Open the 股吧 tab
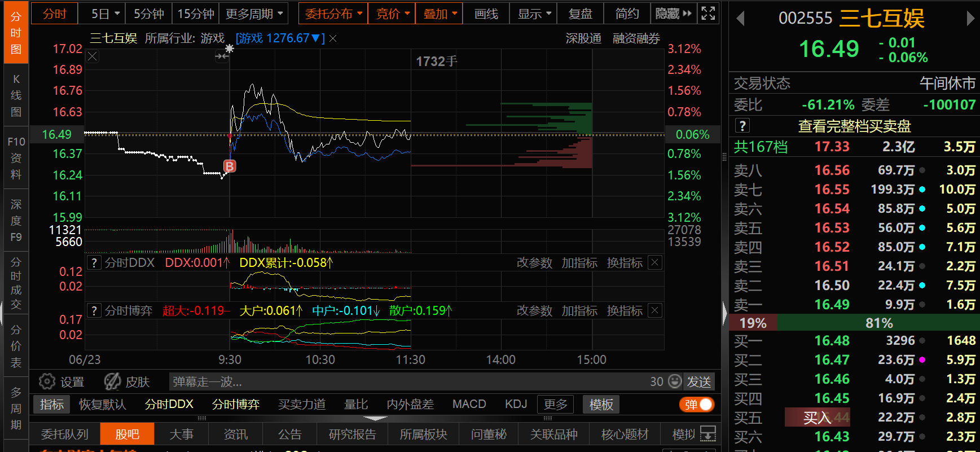The height and width of the screenshot is (452, 980). (127, 434)
